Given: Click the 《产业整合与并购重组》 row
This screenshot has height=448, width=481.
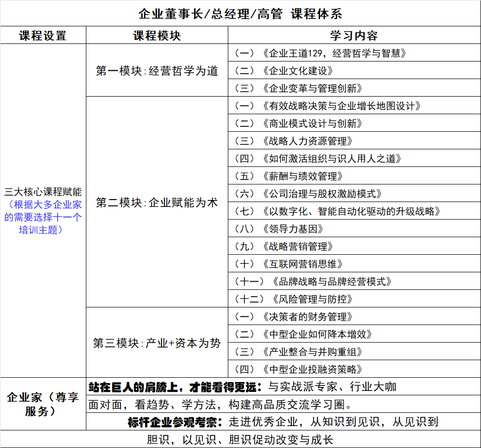Looking at the screenshot, I should [x=299, y=352].
